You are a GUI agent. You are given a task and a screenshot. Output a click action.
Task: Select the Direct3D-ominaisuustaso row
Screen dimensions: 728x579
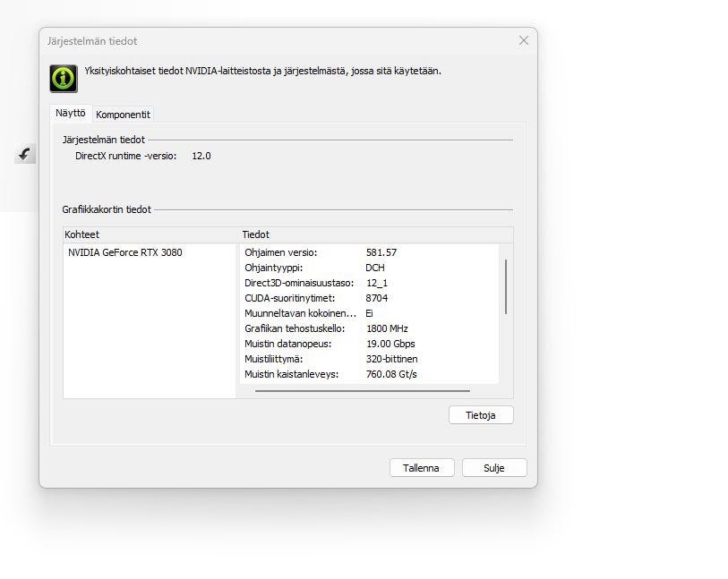coord(369,283)
